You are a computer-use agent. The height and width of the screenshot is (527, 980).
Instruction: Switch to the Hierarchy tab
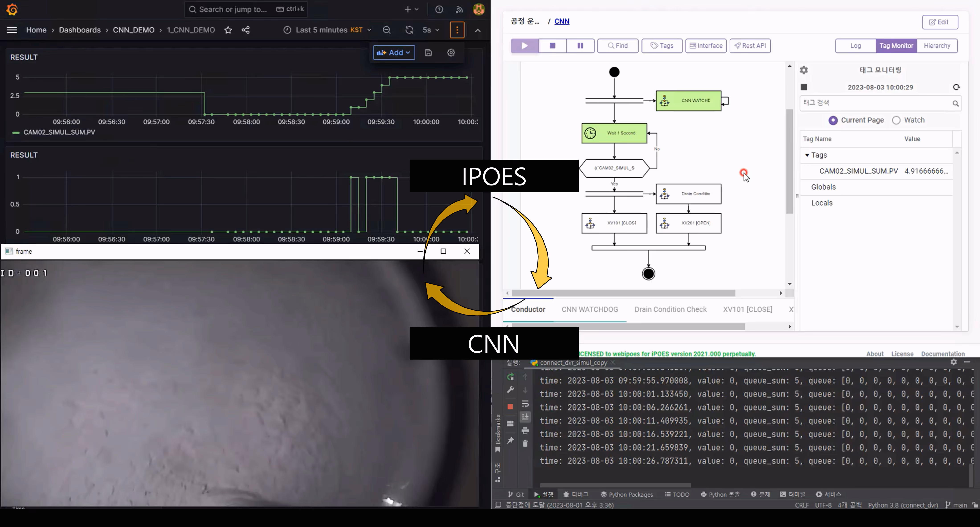click(x=937, y=46)
